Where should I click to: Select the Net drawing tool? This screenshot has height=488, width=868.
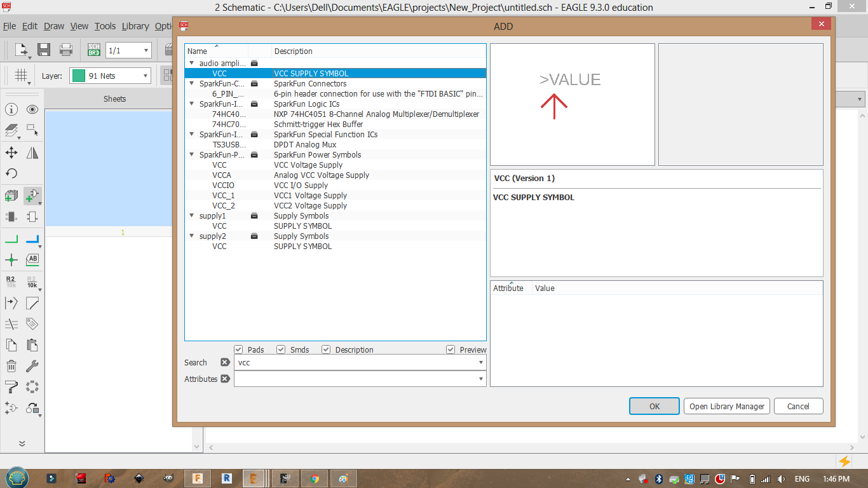pyautogui.click(x=11, y=239)
